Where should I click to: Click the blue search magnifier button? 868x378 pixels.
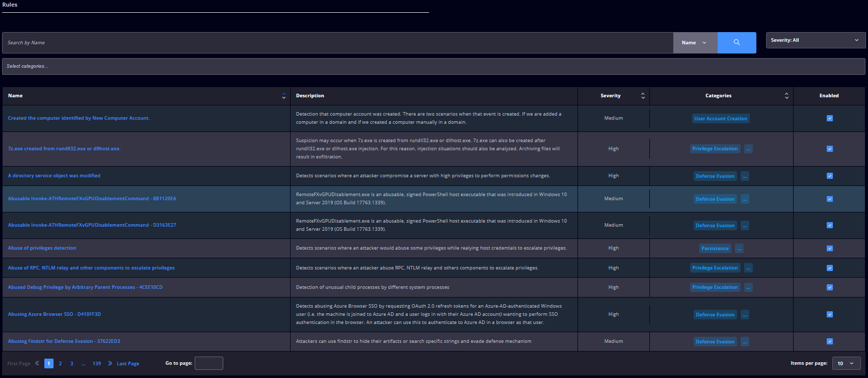click(x=737, y=43)
